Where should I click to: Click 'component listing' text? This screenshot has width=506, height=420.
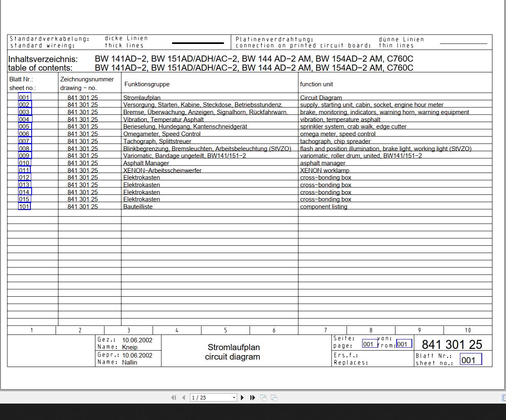click(x=323, y=207)
